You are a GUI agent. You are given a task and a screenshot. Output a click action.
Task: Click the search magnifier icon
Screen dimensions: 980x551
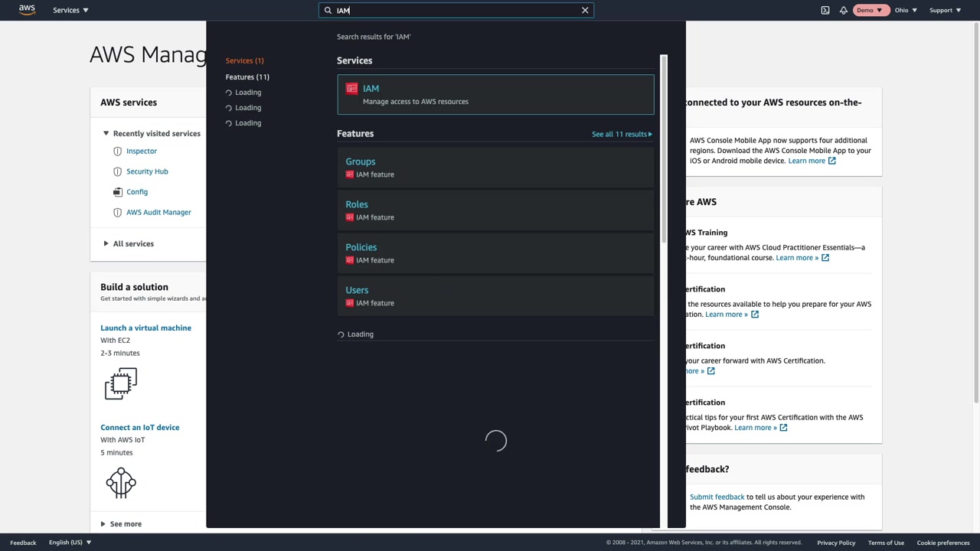(328, 10)
